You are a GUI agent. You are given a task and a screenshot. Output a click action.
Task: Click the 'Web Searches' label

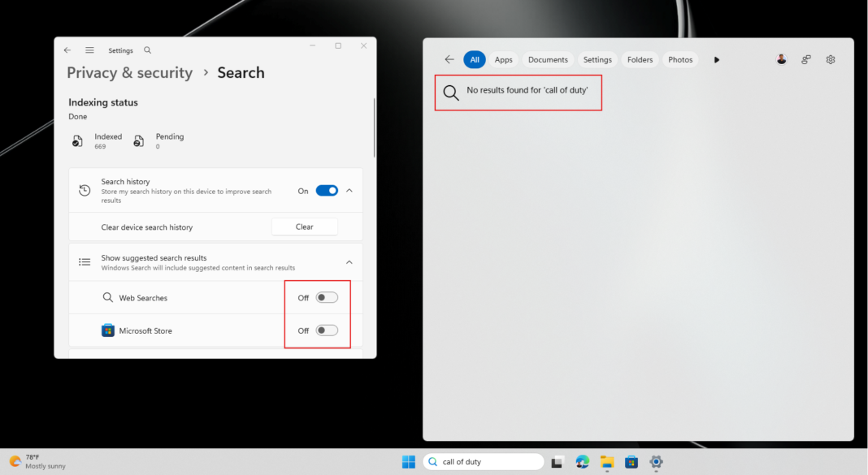pyautogui.click(x=143, y=298)
